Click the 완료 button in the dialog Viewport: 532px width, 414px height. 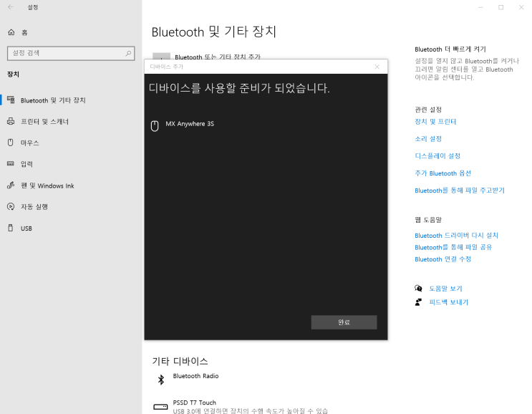click(344, 322)
